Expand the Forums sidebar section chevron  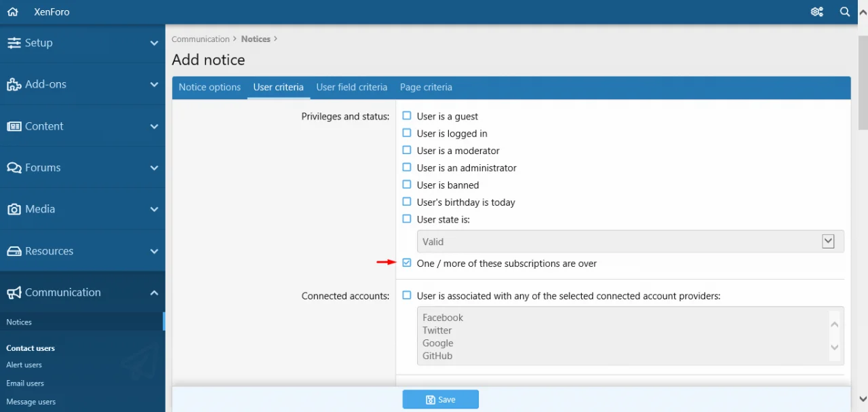coord(154,168)
